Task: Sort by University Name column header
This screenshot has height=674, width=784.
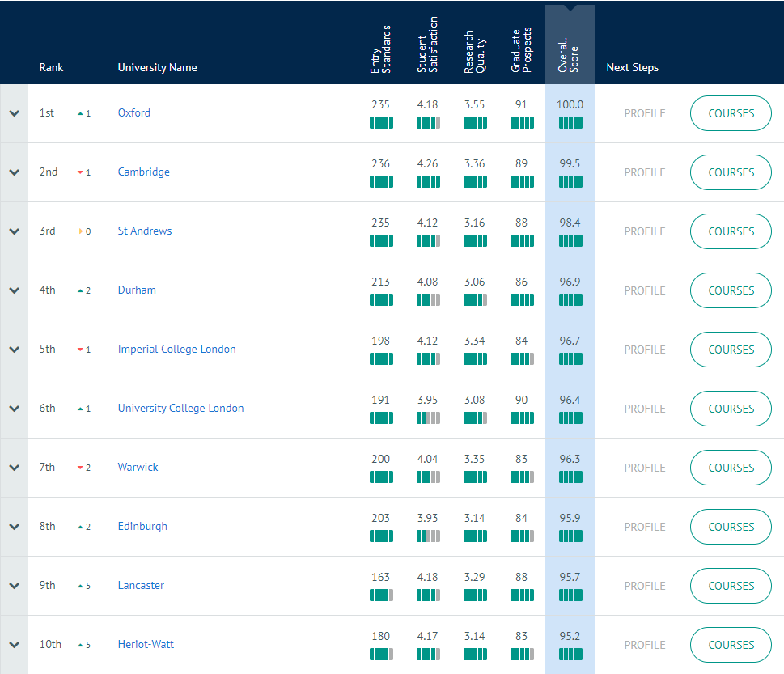Action: [157, 68]
